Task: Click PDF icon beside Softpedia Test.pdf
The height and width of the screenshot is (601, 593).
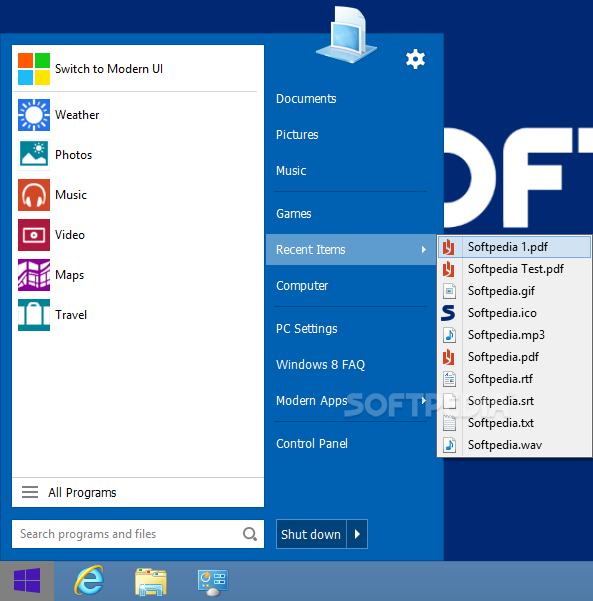Action: (x=449, y=269)
